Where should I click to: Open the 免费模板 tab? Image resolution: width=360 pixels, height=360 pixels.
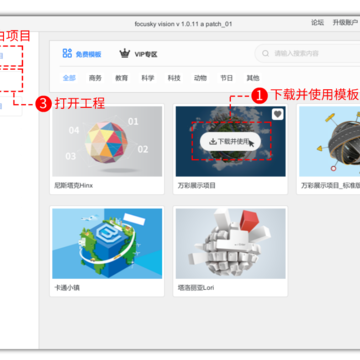pos(82,54)
